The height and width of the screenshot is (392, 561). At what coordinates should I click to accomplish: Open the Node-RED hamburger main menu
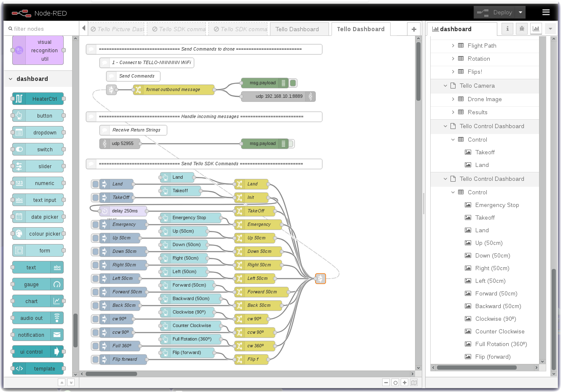(546, 13)
